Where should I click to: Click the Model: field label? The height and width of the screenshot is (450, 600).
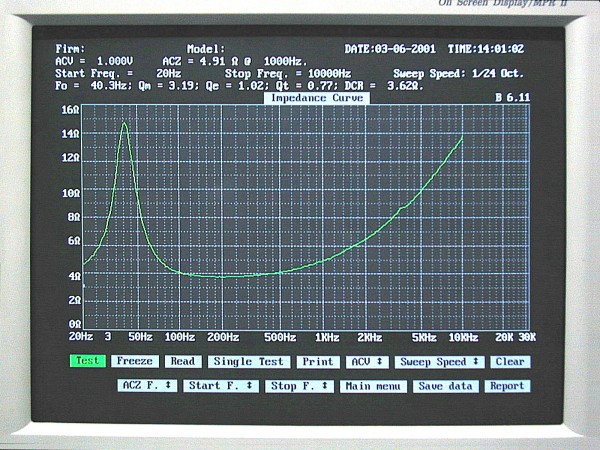[x=206, y=49]
